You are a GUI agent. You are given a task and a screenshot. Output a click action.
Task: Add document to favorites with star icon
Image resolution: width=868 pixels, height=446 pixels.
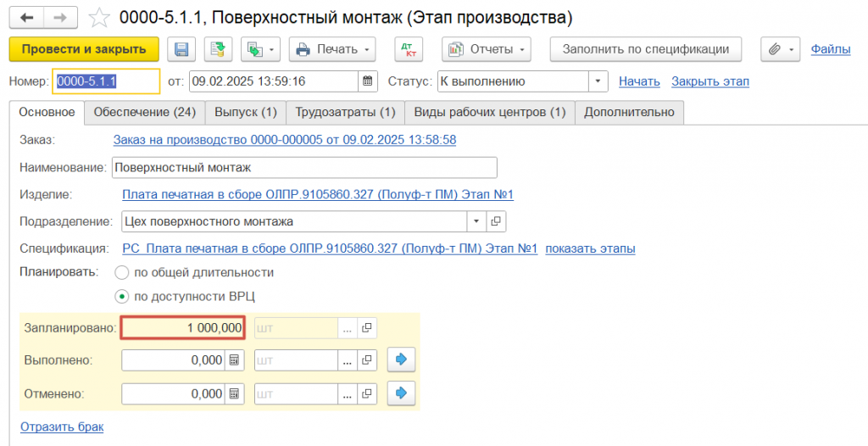pyautogui.click(x=100, y=19)
